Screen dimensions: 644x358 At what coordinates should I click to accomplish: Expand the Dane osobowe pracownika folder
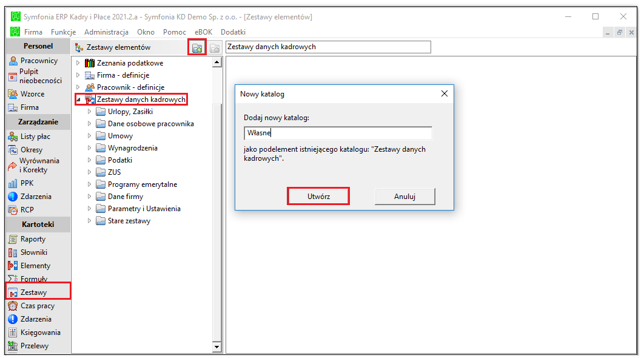click(89, 124)
